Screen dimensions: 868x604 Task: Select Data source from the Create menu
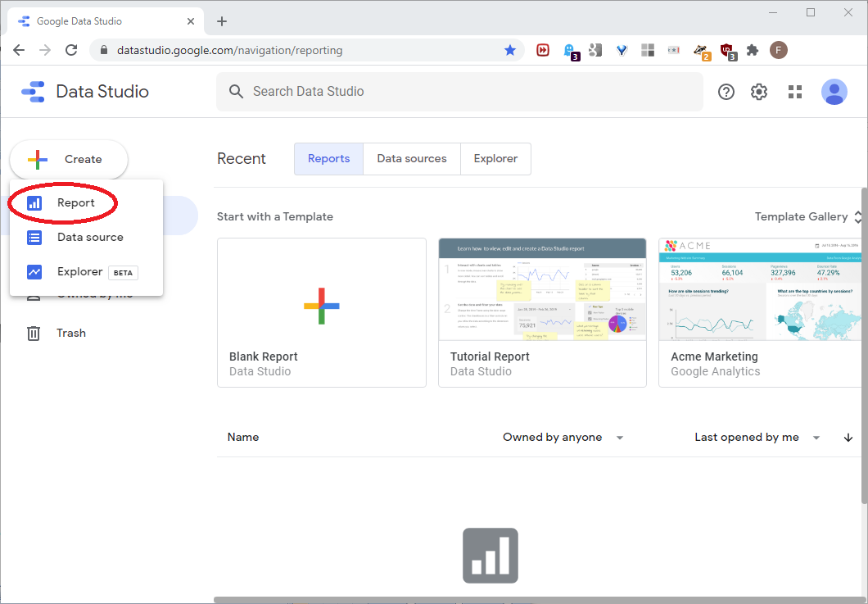(86, 237)
